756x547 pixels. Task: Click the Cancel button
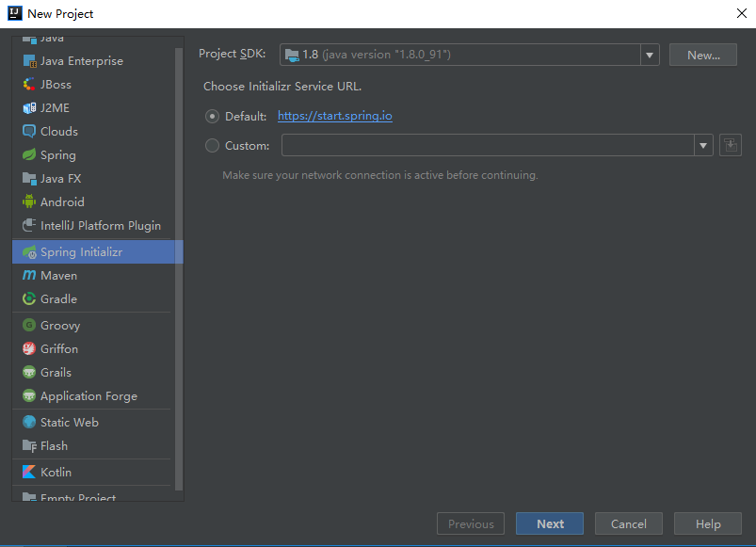coord(629,523)
